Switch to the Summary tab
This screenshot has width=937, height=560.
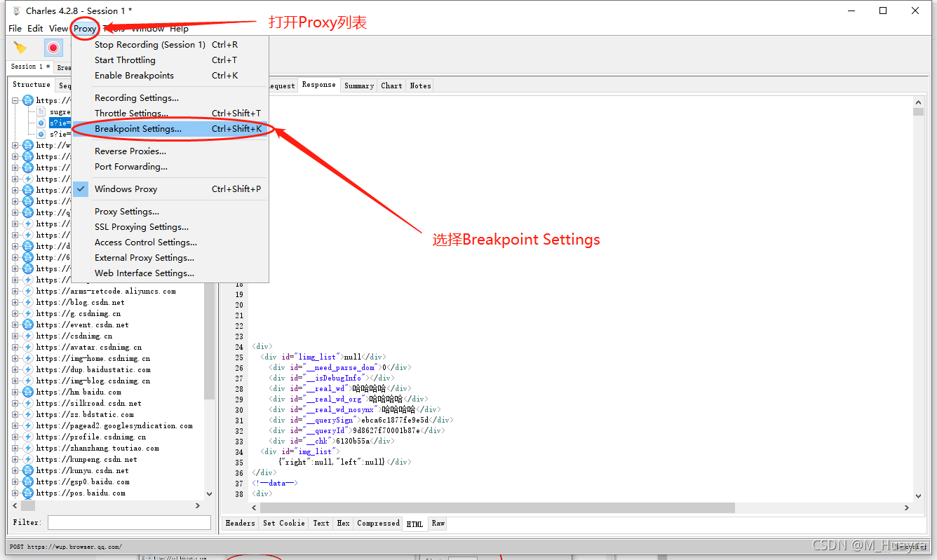pos(359,86)
